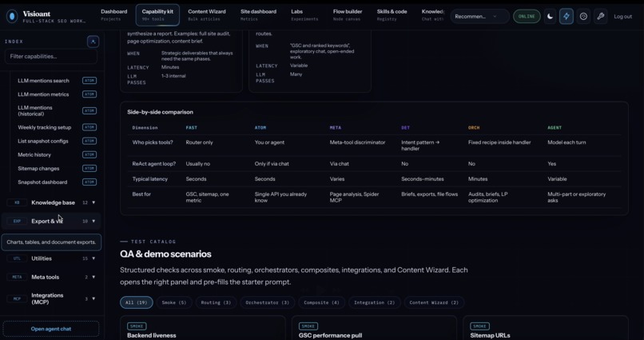The height and width of the screenshot is (340, 644).
Task: Click the wrench settings icon
Action: (601, 17)
